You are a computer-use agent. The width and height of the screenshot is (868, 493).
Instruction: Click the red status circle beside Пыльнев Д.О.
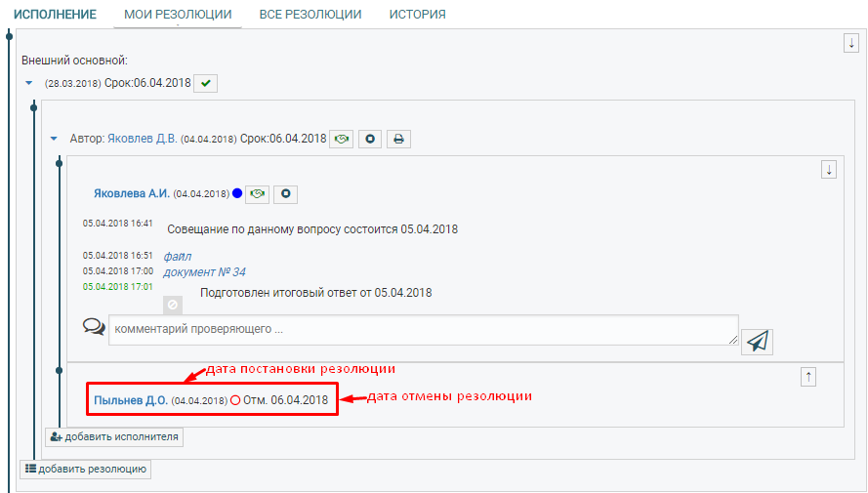(235, 400)
